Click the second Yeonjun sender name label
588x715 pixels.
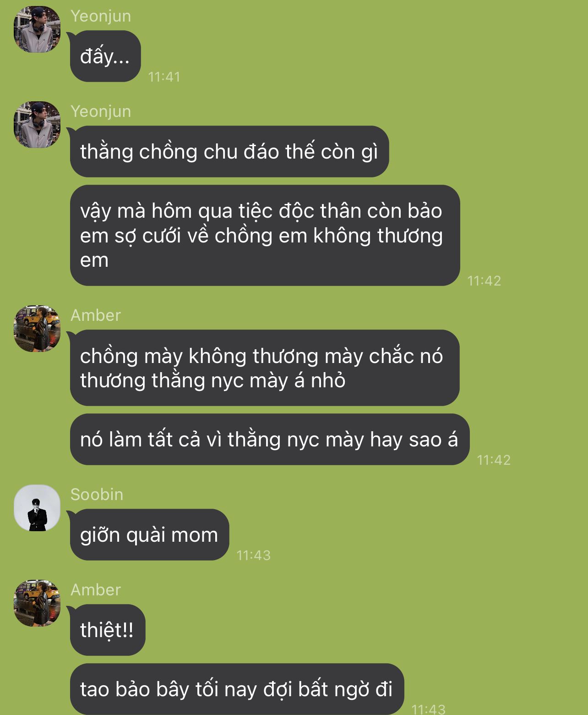[x=101, y=111]
